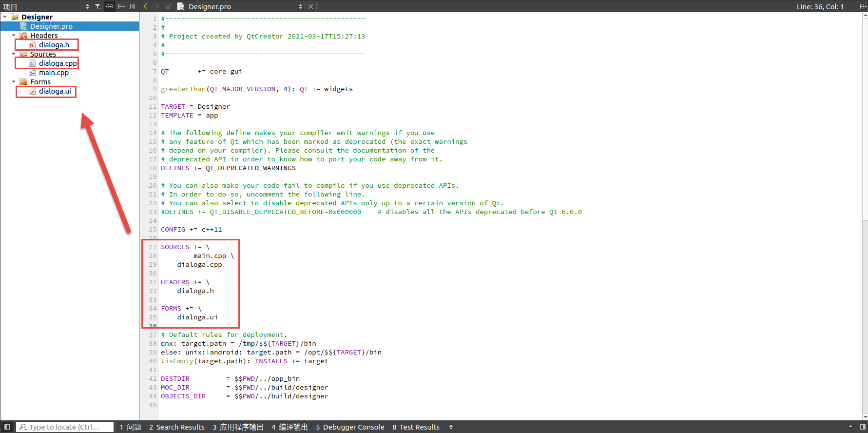Split the editor view

[863, 6]
